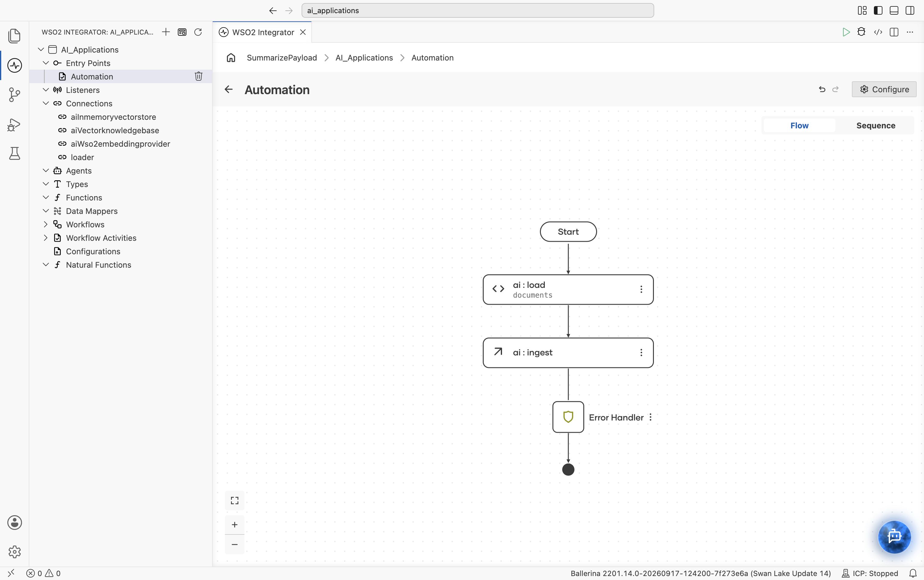924x580 pixels.
Task: Click the home breadcrumb icon
Action: pyautogui.click(x=231, y=57)
